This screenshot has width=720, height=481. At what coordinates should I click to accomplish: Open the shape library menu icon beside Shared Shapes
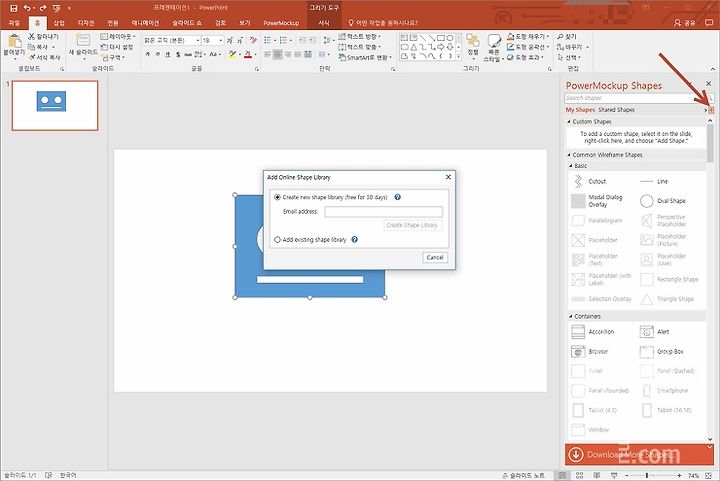[711, 110]
